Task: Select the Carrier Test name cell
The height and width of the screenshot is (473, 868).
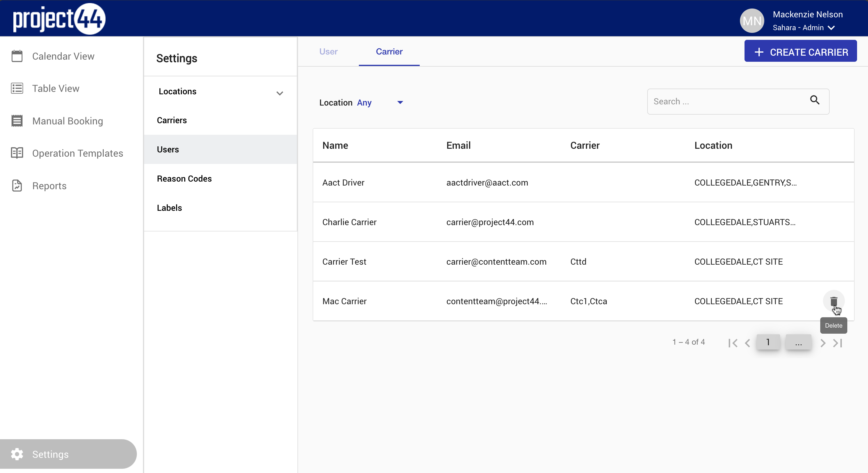Action: click(x=344, y=261)
